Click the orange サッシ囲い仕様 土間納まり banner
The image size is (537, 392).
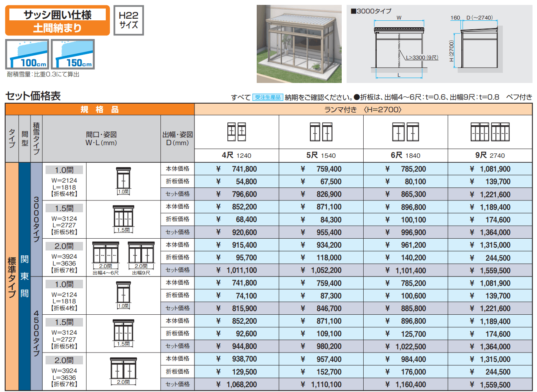coord(57,21)
